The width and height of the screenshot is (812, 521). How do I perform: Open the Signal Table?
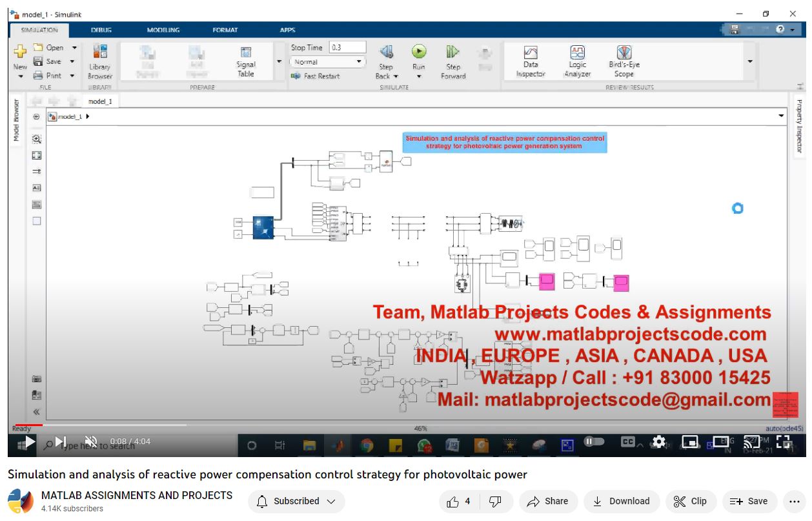pyautogui.click(x=246, y=61)
